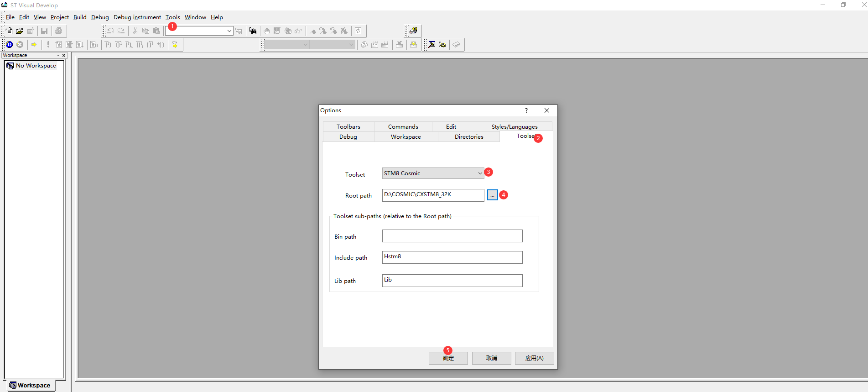Open the Edit menu

pyautogui.click(x=24, y=17)
